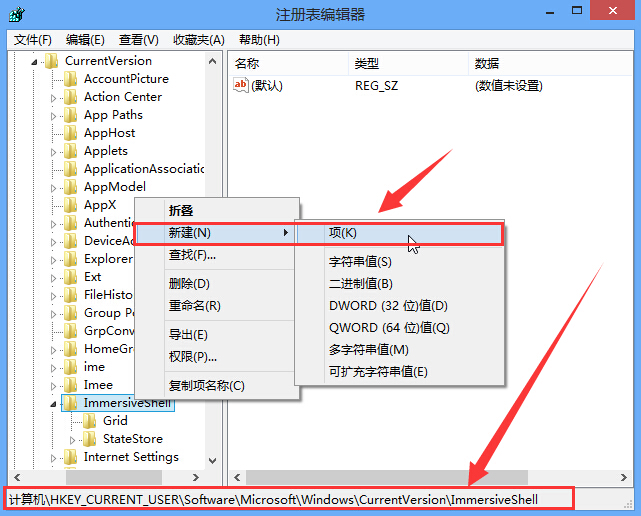The height and width of the screenshot is (516, 641).
Task: Click the AccountPicture folder icon
Action: (x=70, y=79)
